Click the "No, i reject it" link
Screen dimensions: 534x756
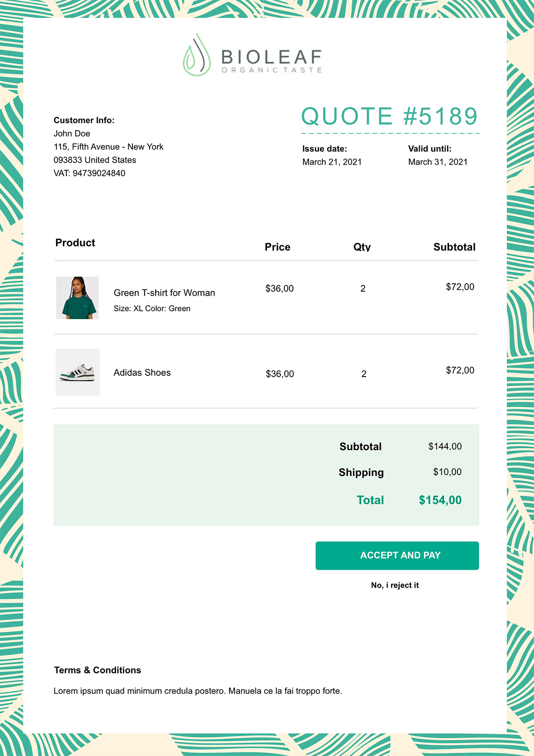click(395, 585)
